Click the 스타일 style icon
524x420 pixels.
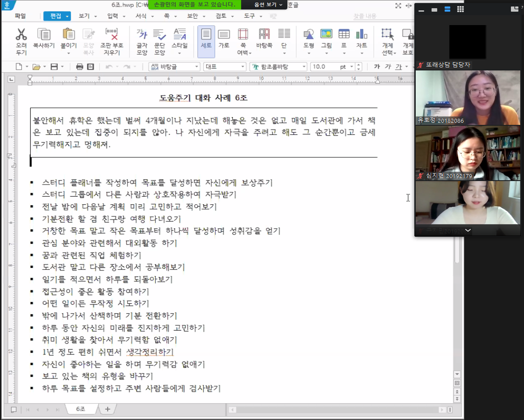coord(180,35)
